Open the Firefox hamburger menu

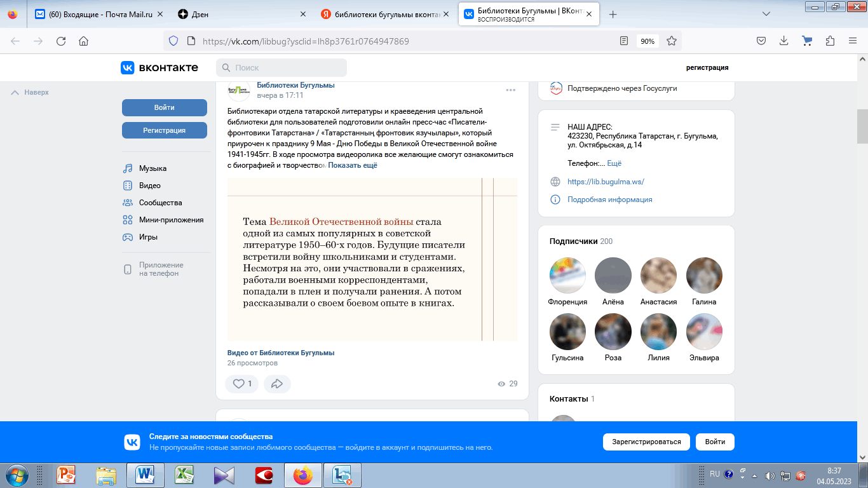coord(853,41)
